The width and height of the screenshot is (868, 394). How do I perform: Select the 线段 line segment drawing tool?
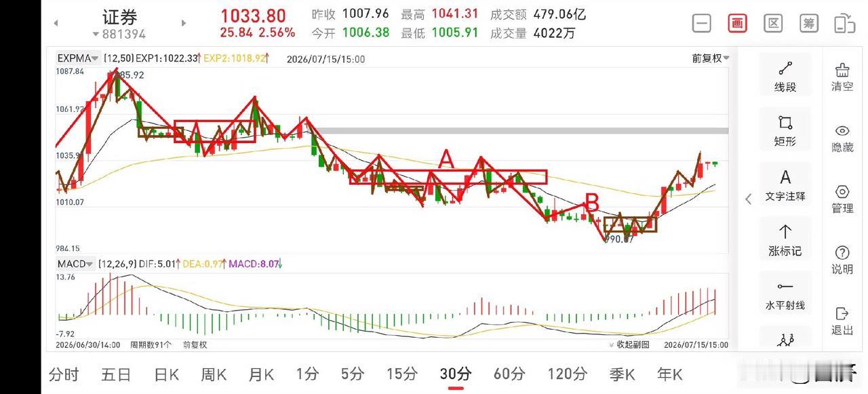(785, 77)
